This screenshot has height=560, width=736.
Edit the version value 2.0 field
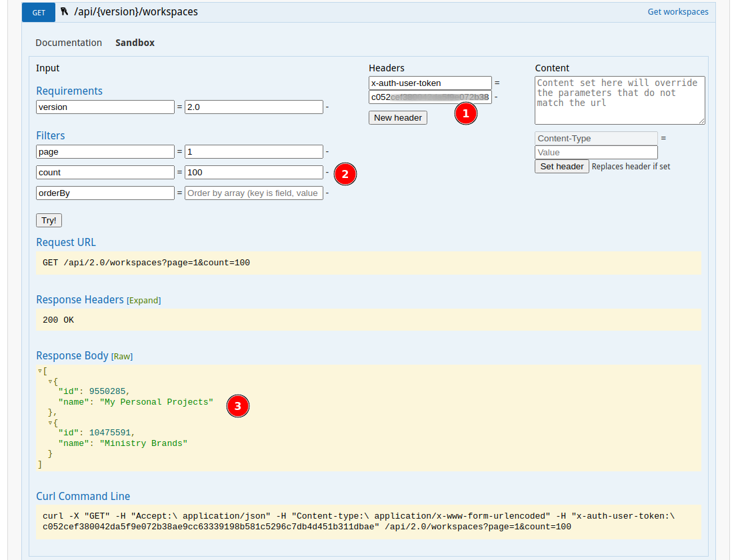[x=254, y=107]
